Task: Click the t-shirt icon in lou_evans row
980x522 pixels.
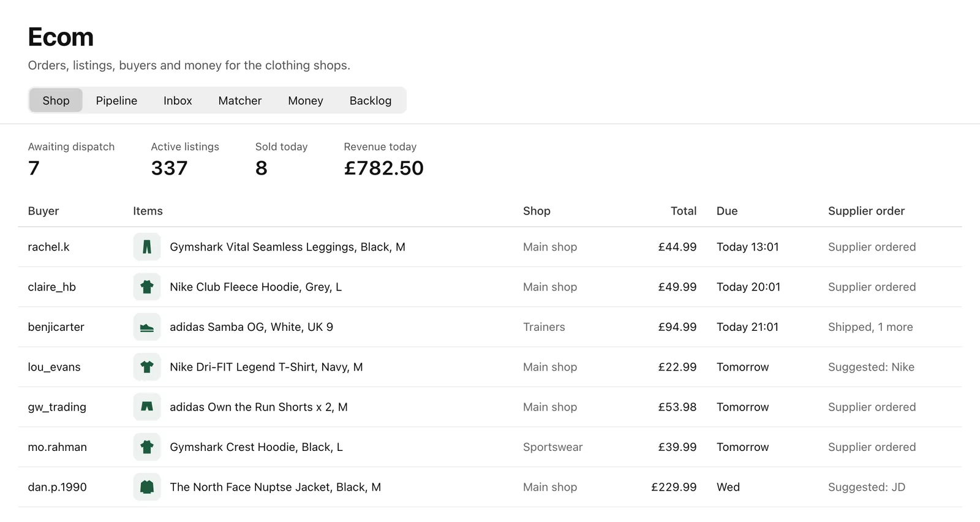Action: pyautogui.click(x=147, y=367)
